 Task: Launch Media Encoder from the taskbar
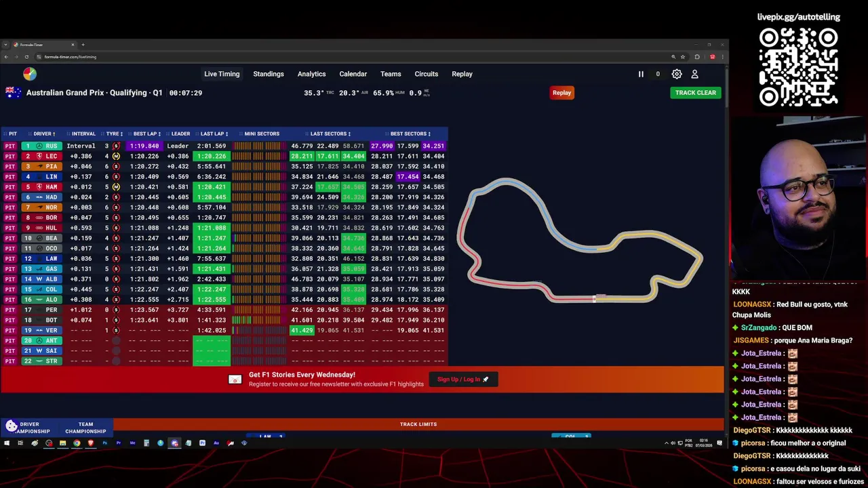(x=132, y=443)
